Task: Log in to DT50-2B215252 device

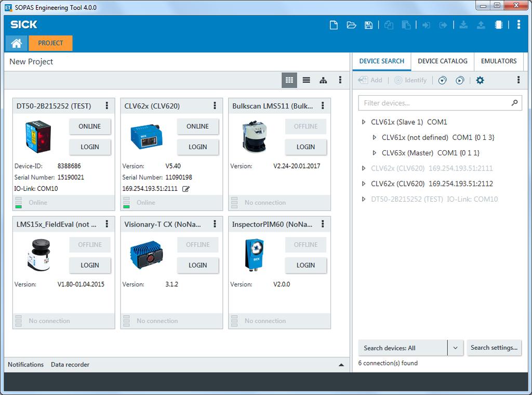Action: pyautogui.click(x=90, y=147)
